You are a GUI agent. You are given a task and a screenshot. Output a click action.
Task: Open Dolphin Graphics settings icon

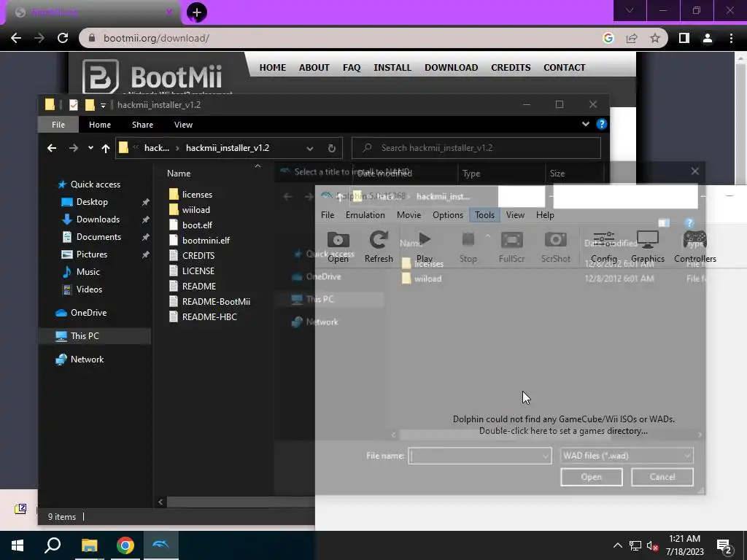(648, 239)
